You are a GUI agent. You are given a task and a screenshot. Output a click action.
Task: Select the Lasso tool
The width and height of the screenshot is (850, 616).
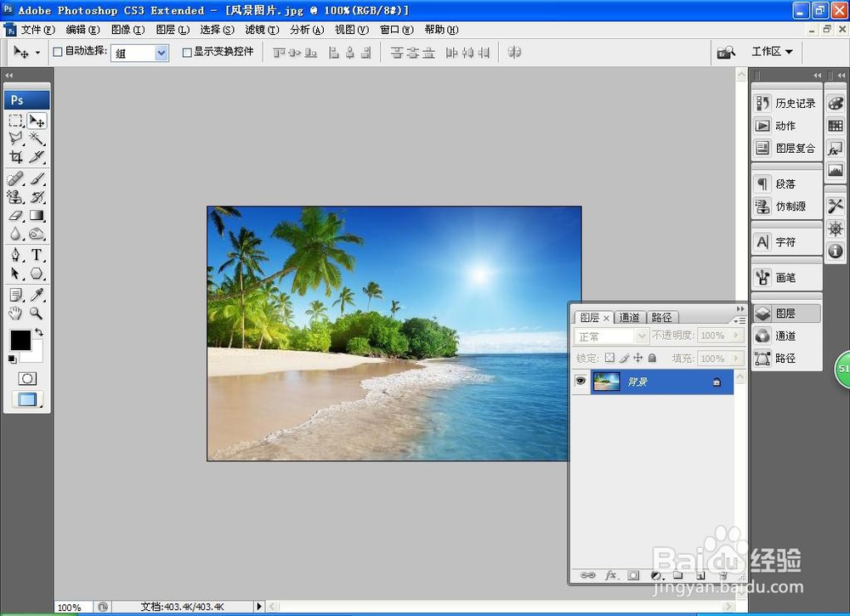(15, 138)
